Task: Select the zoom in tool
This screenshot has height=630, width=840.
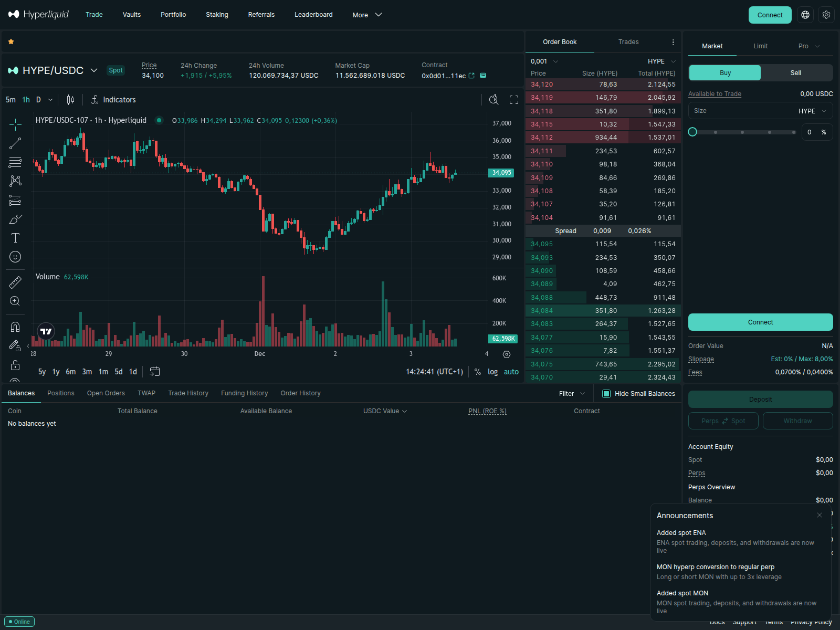Action: tap(15, 301)
